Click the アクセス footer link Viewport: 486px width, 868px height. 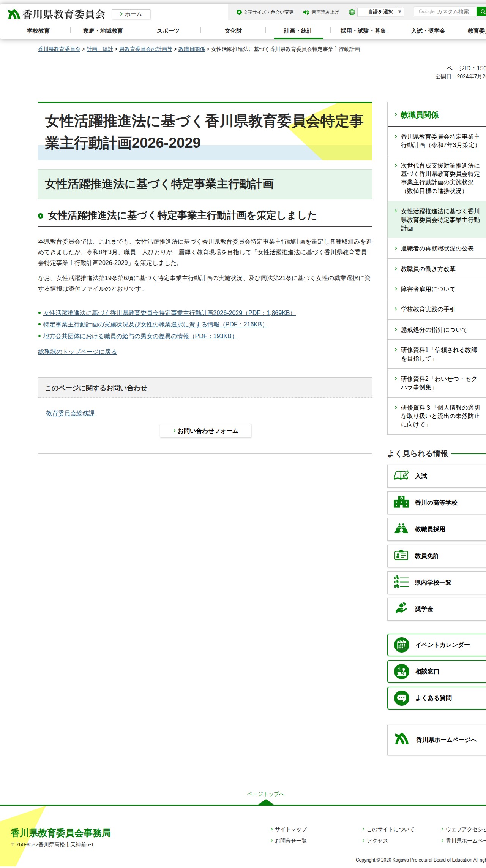coord(377,841)
